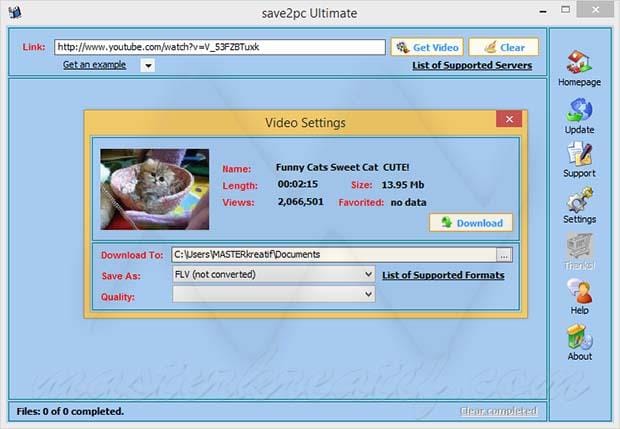620x429 pixels.
Task: Clear the link with Clear button
Action: point(504,47)
